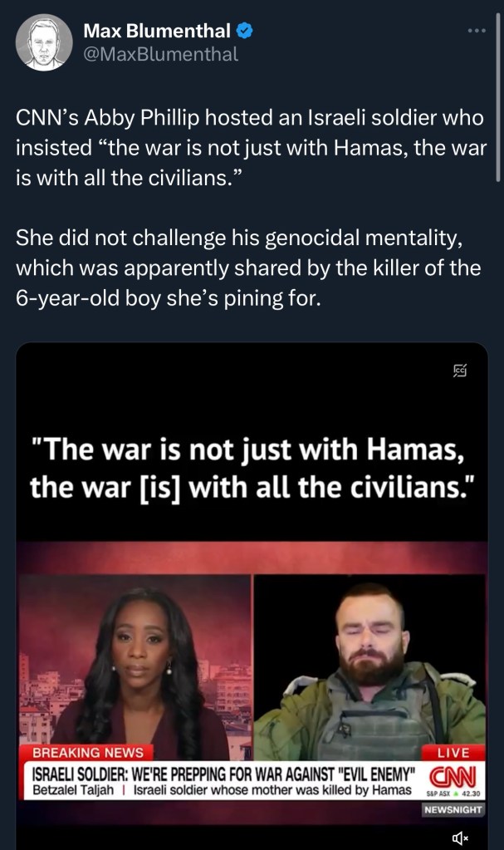Image resolution: width=504 pixels, height=850 pixels.
Task: Click the blue verified checkmark badge
Action: pyautogui.click(x=245, y=31)
